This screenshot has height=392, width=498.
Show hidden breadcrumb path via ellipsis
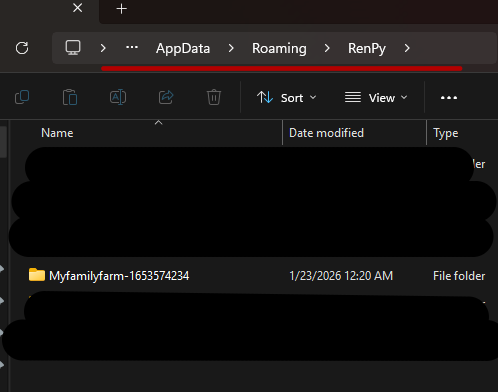pos(132,48)
